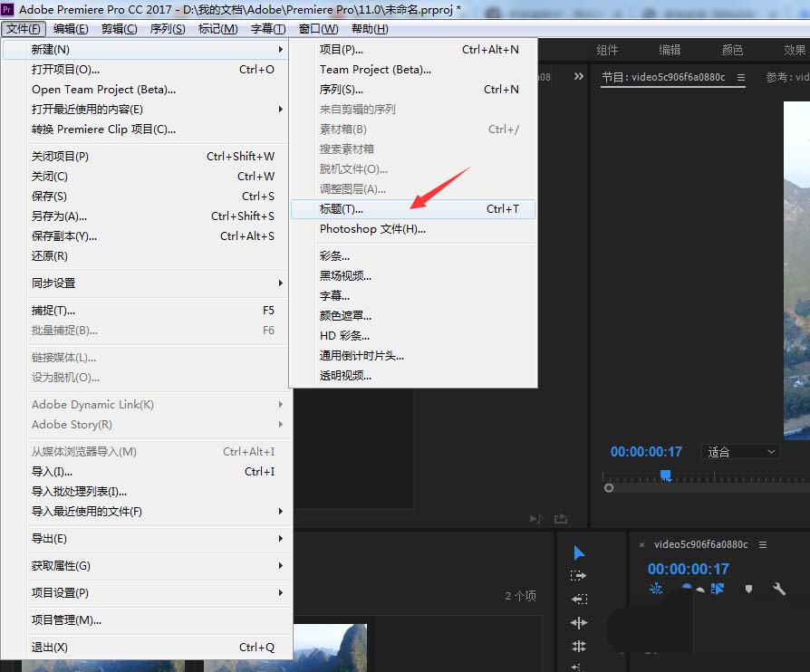Open the 适合 zoom level dropdown
810x672 pixels.
click(x=740, y=451)
